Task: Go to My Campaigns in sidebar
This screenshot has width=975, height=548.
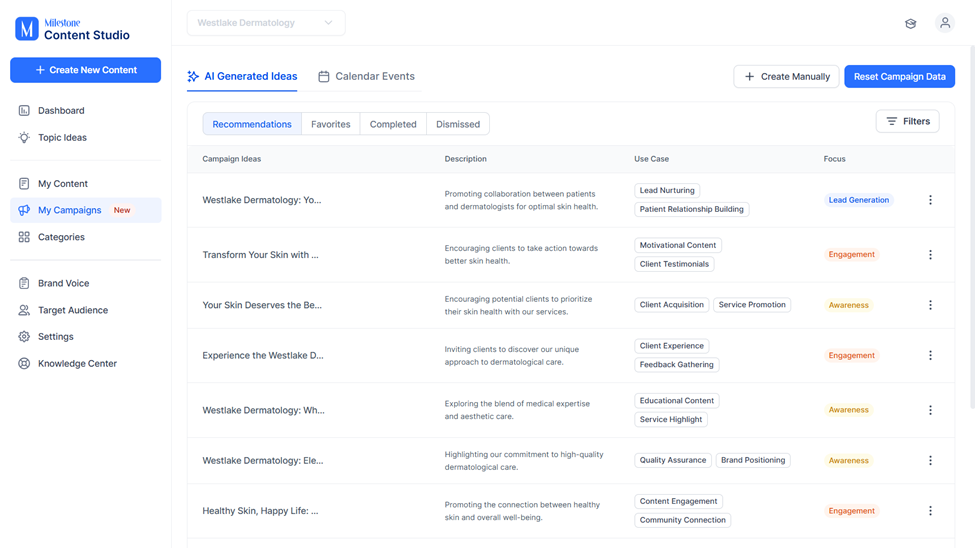Action: pyautogui.click(x=85, y=210)
